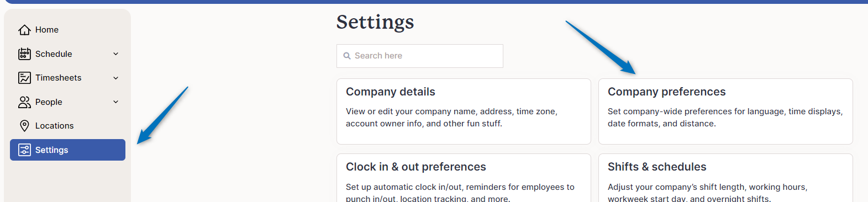Click the Home house icon
Viewport: 868px width, 202px height.
pos(24,30)
